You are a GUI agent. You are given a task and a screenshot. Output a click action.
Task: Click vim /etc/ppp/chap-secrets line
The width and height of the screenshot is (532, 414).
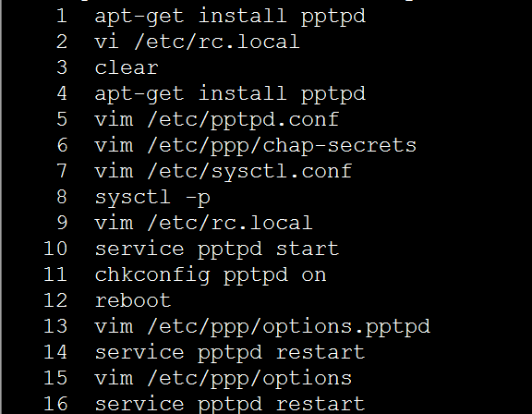(256, 146)
